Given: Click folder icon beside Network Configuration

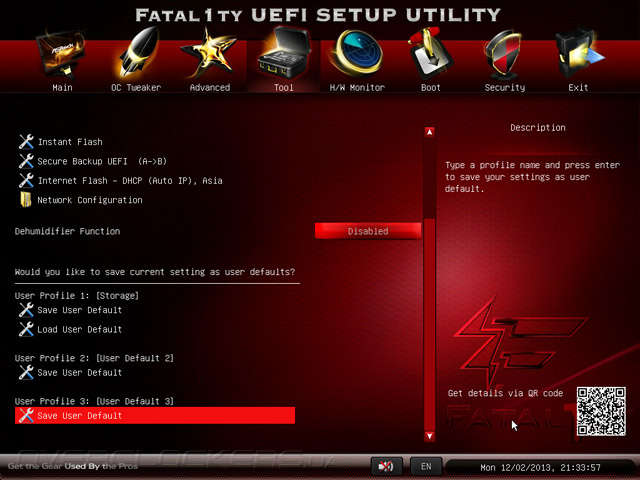Looking at the screenshot, I should tap(26, 200).
